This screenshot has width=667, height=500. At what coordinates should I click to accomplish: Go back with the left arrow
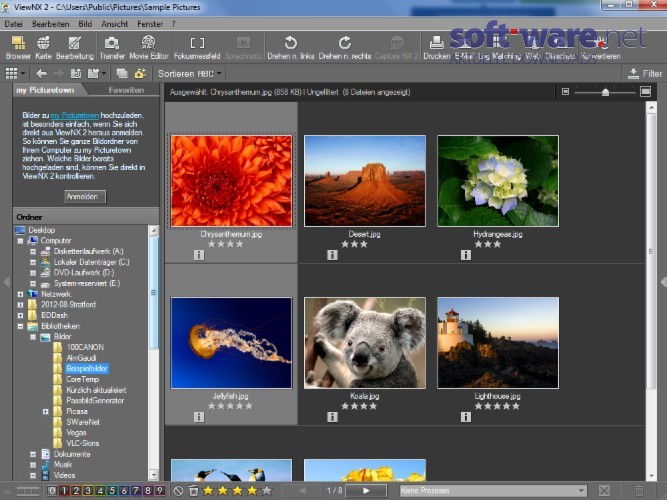[41, 74]
